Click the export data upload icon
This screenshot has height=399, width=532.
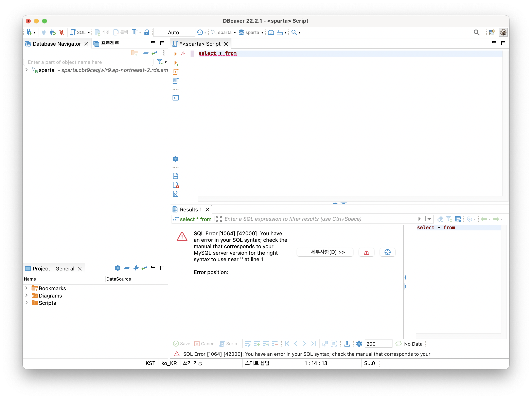point(347,344)
